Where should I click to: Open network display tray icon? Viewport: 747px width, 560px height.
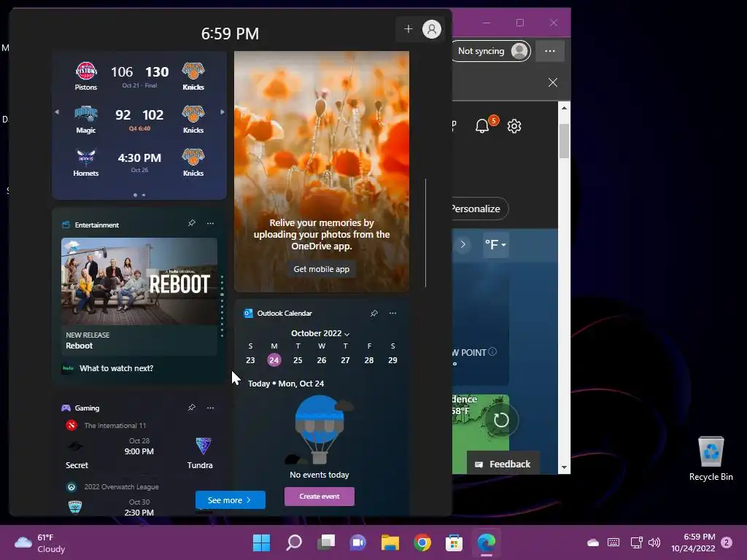636,542
